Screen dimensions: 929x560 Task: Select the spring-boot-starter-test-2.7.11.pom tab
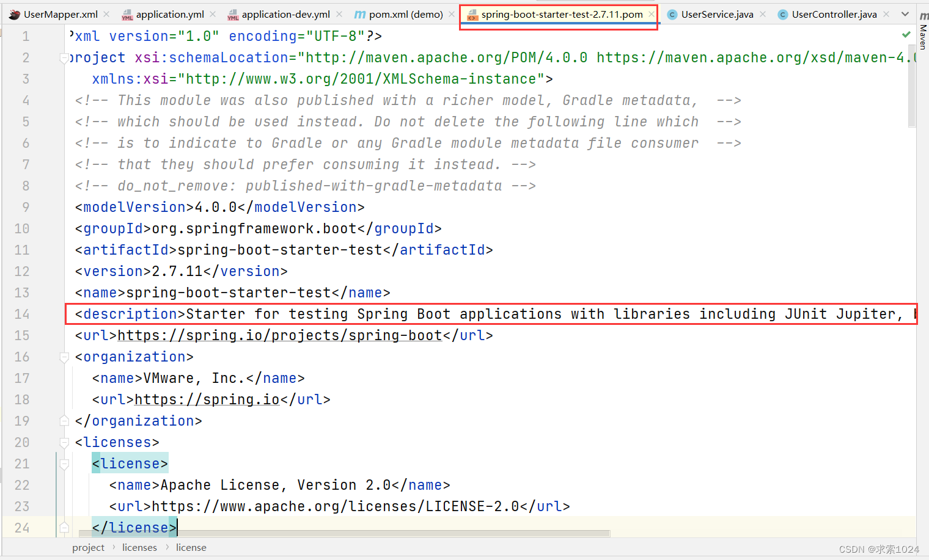click(562, 14)
